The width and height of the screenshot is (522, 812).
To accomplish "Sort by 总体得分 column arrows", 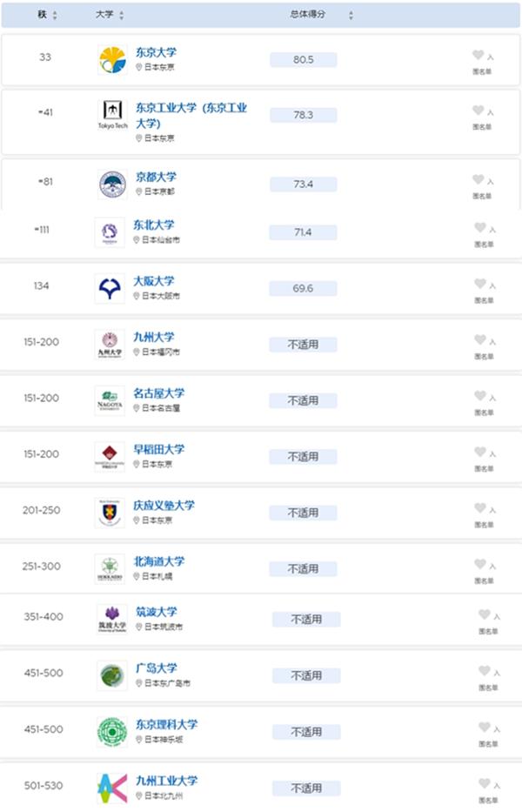I will coord(351,15).
